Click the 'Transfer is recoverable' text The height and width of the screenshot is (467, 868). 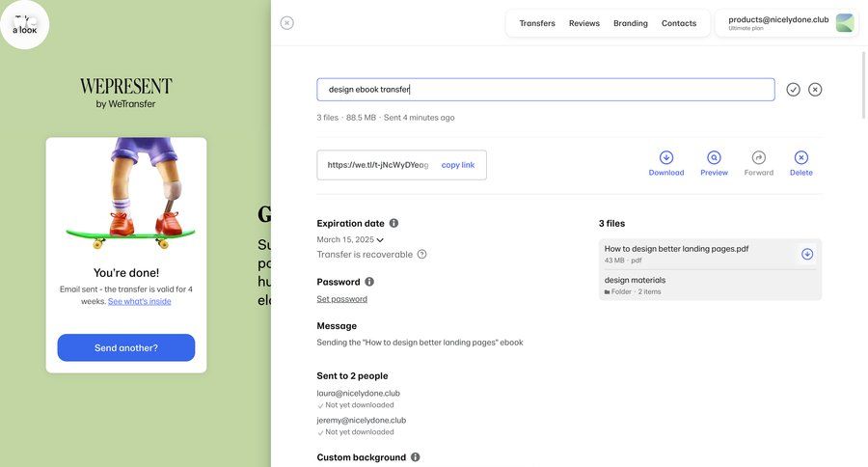(x=365, y=255)
